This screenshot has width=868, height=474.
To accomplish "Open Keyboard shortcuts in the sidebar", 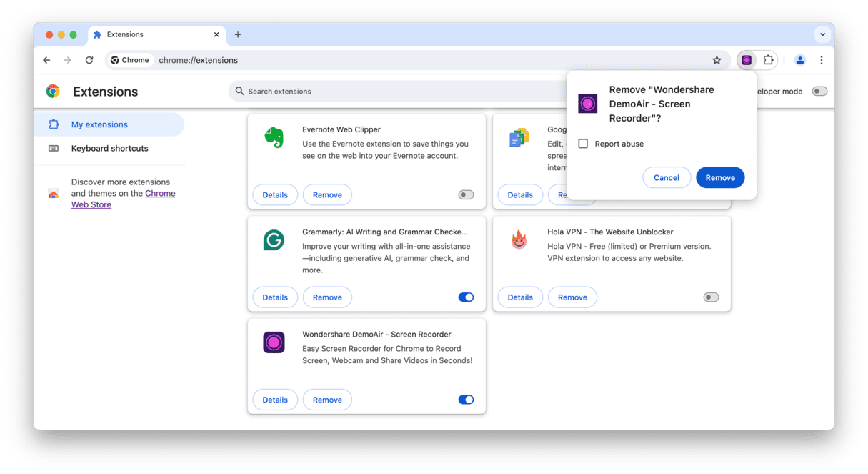I will click(109, 149).
